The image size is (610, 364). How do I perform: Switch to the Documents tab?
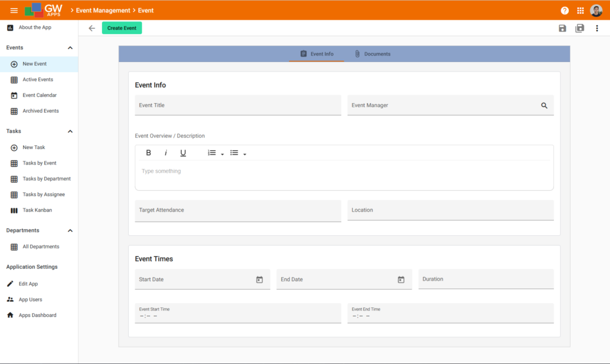pos(372,54)
